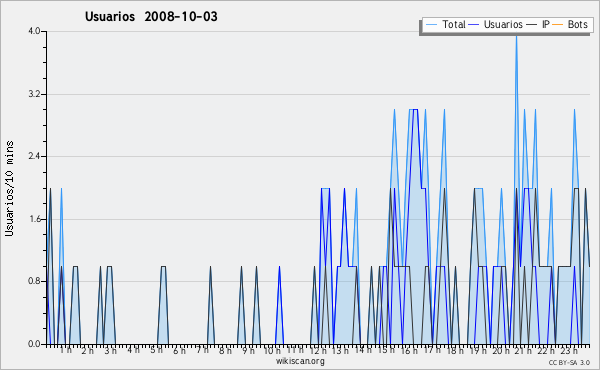Click the '21 h' x-axis label
This screenshot has width=600, height=370.
(x=523, y=351)
